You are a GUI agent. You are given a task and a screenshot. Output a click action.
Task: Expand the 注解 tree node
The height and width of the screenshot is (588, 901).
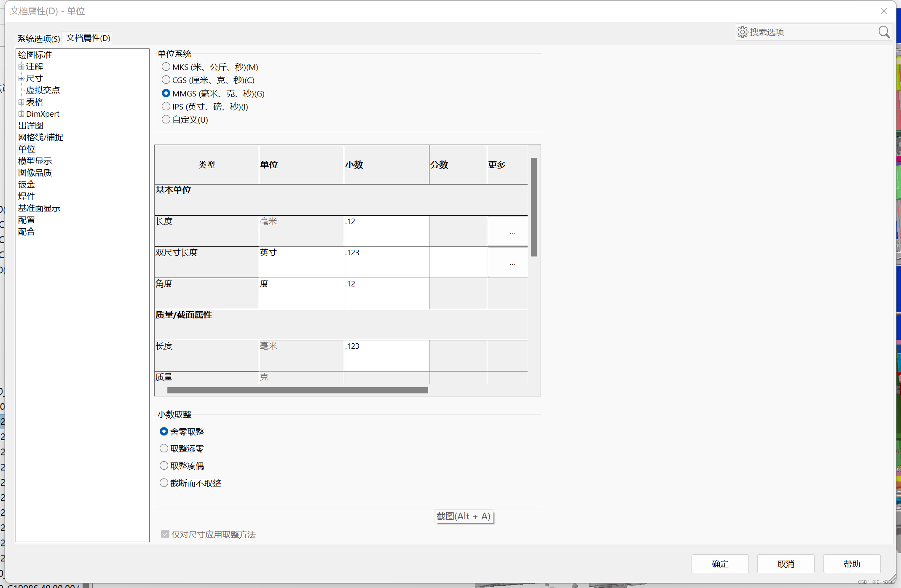pyautogui.click(x=21, y=67)
